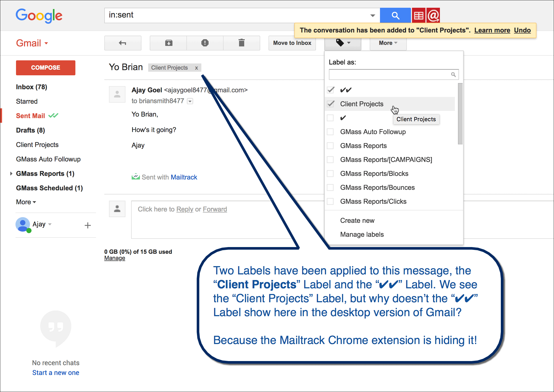Click the red GMass @ icon
This screenshot has width=554, height=392.
tap(433, 15)
